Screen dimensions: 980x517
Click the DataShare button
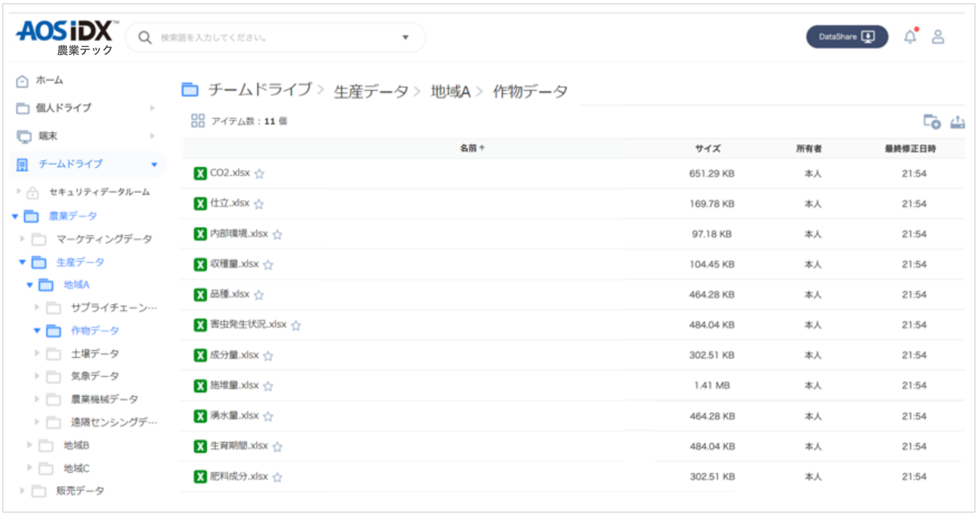point(847,36)
